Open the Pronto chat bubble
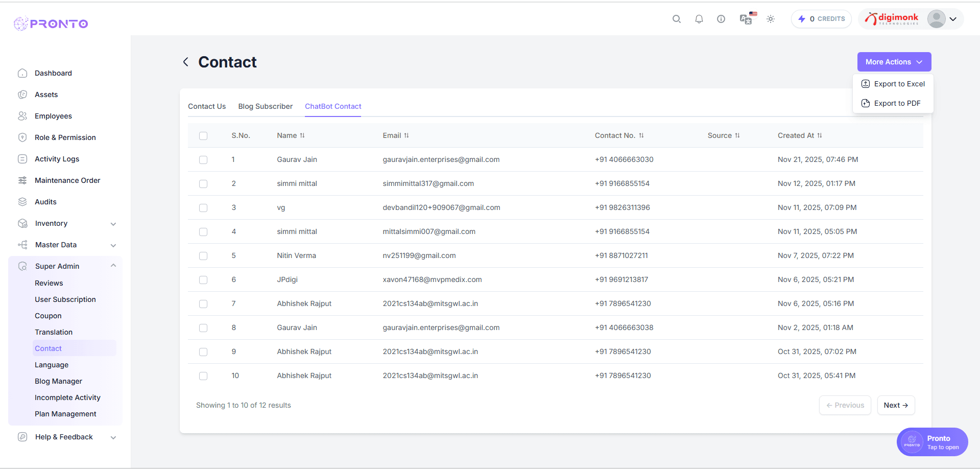Screen dimensions: 980x469 coord(931,442)
